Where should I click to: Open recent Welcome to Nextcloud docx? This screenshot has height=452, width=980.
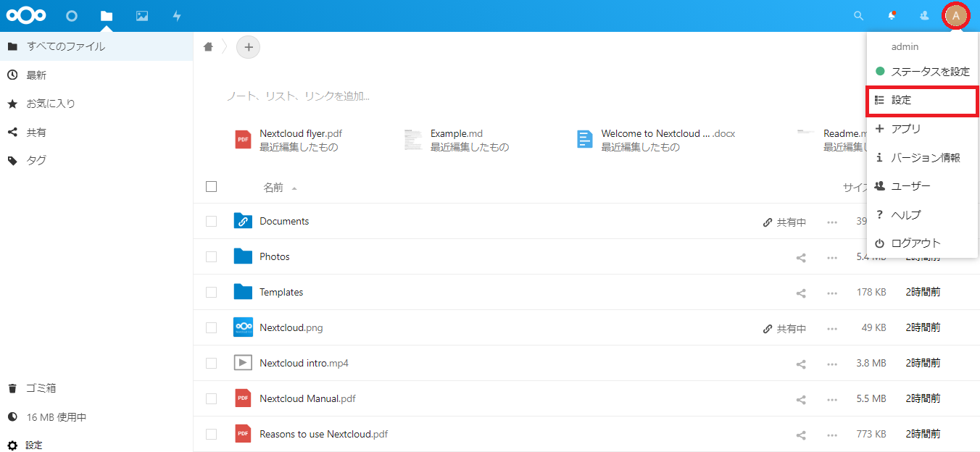click(656, 140)
